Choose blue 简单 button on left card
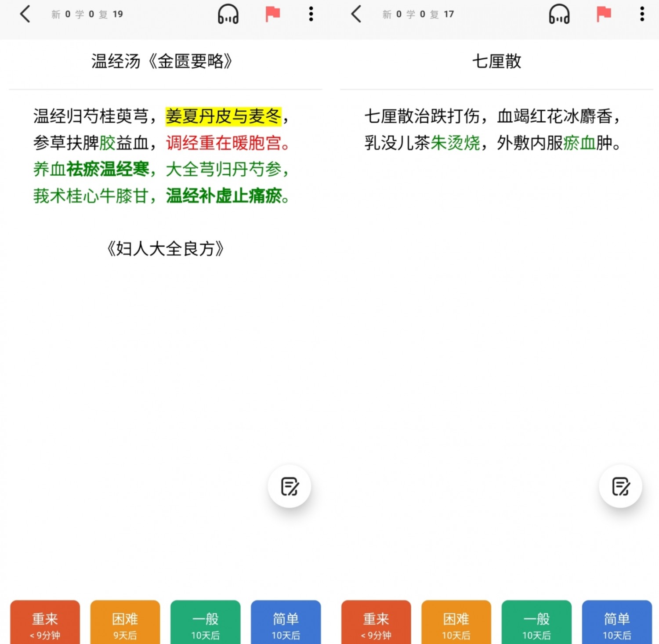 click(286, 624)
